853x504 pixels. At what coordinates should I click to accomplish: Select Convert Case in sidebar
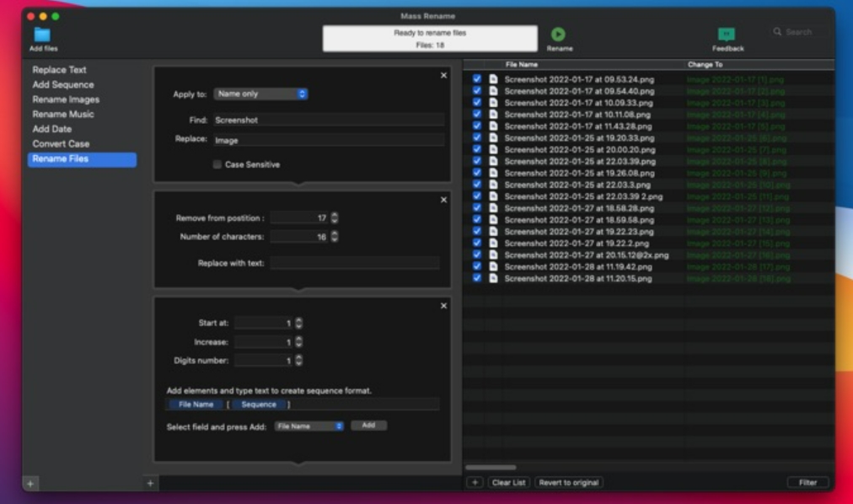[x=61, y=143]
